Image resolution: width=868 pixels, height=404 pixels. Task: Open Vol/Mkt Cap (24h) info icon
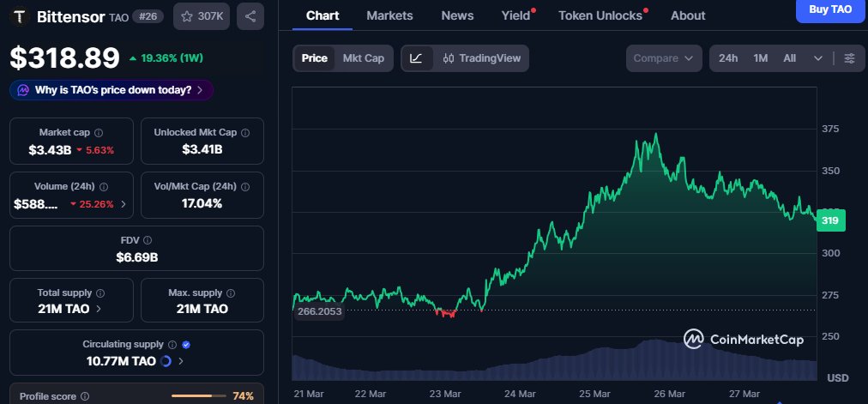point(246,187)
